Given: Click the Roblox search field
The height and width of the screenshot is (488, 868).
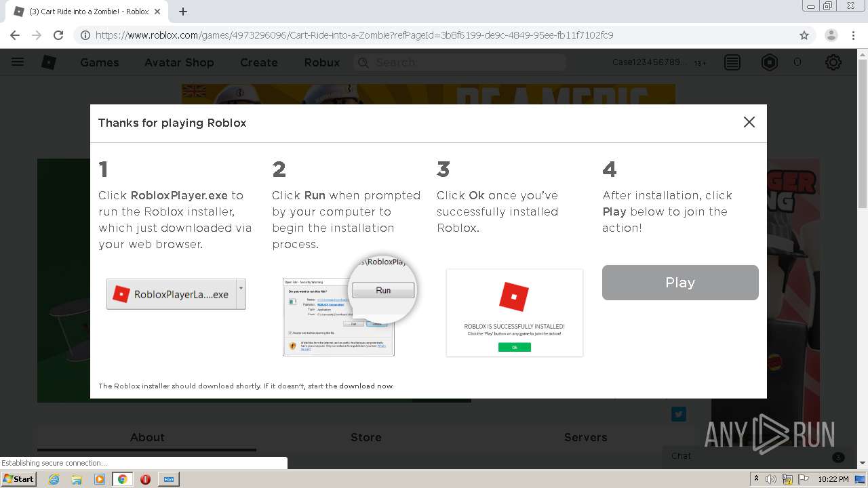Looking at the screenshot, I should tap(460, 62).
